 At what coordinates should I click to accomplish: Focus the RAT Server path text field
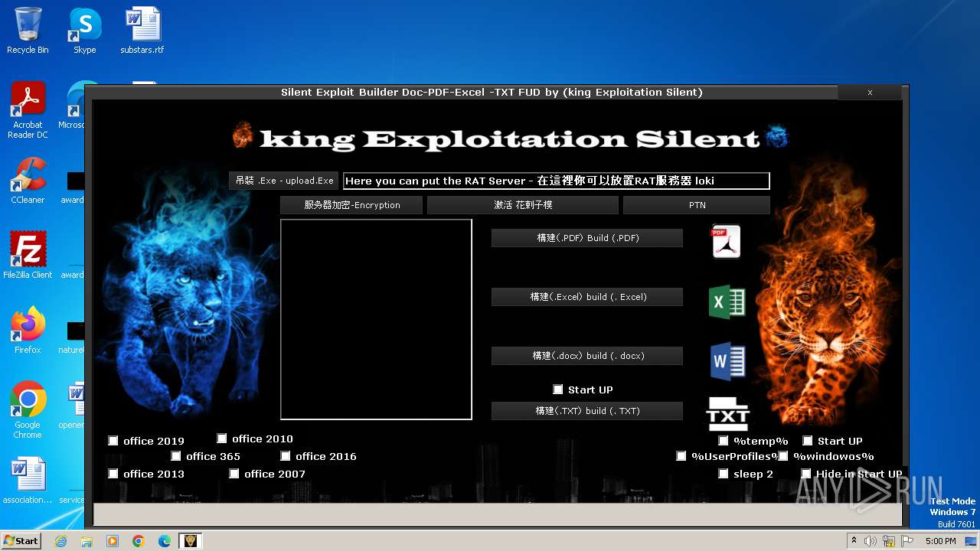click(557, 181)
